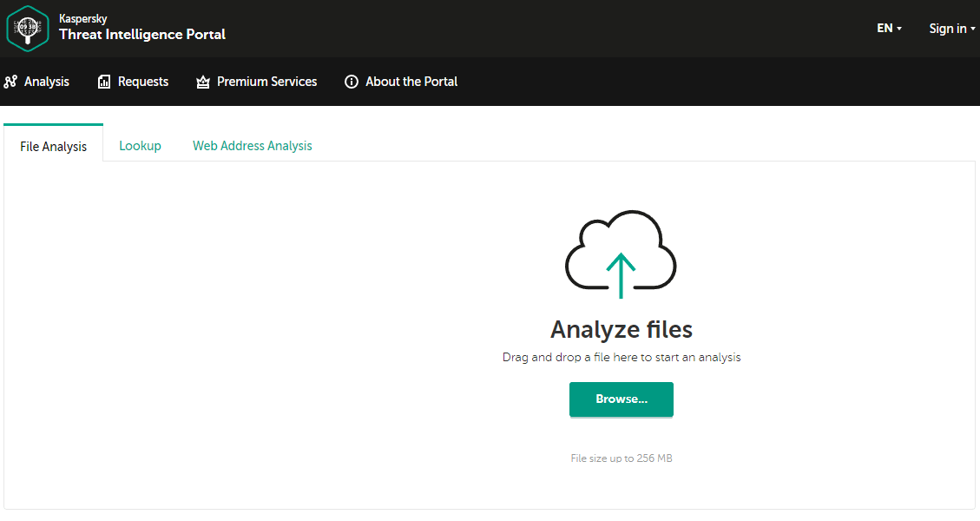Open the Analysis menu
The height and width of the screenshot is (521, 980).
pyautogui.click(x=36, y=82)
